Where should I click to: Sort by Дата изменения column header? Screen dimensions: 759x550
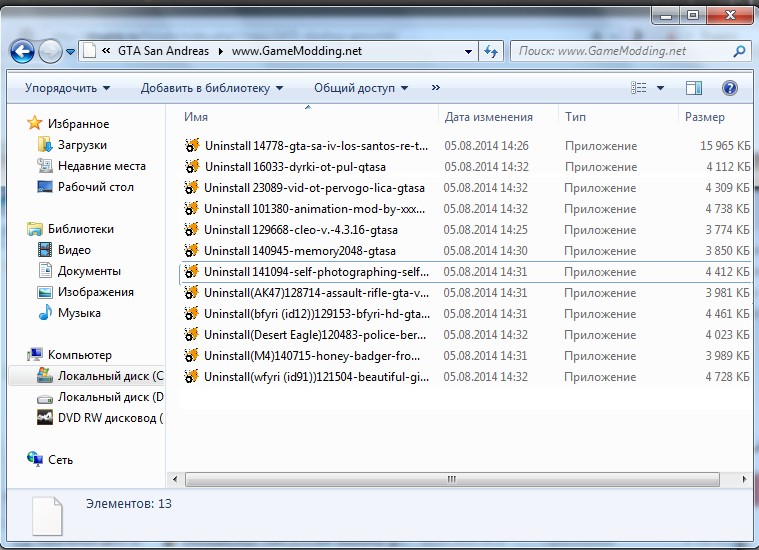(x=488, y=117)
